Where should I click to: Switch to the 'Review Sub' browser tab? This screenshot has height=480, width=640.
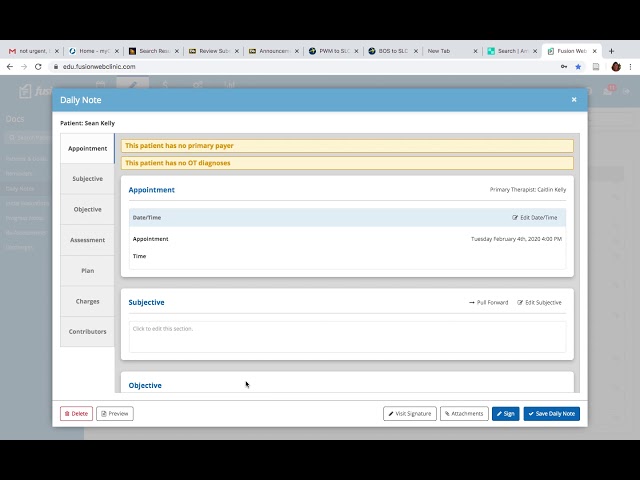[x=211, y=51]
